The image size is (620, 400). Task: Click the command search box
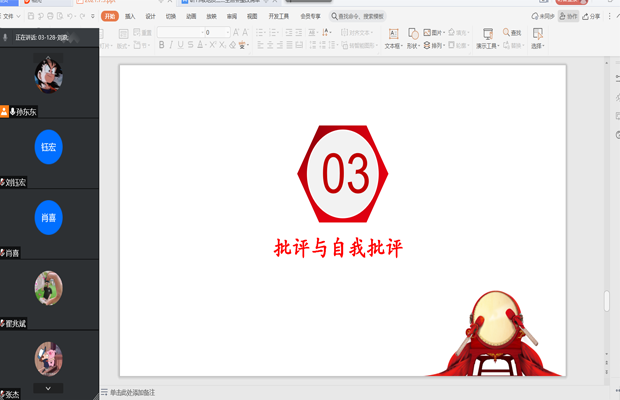(x=360, y=16)
